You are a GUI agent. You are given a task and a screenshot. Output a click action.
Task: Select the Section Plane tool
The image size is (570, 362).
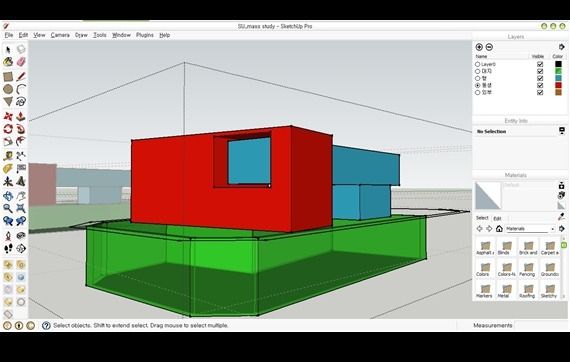(21, 249)
